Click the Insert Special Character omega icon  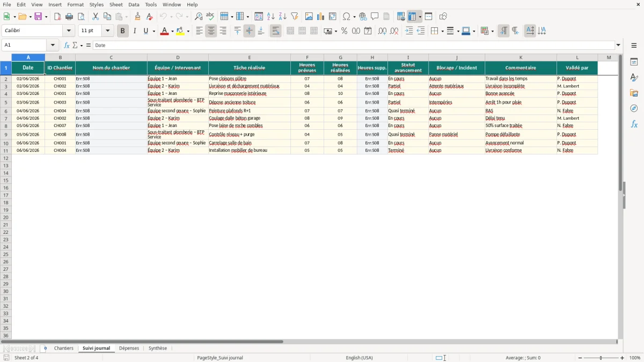[x=347, y=17]
